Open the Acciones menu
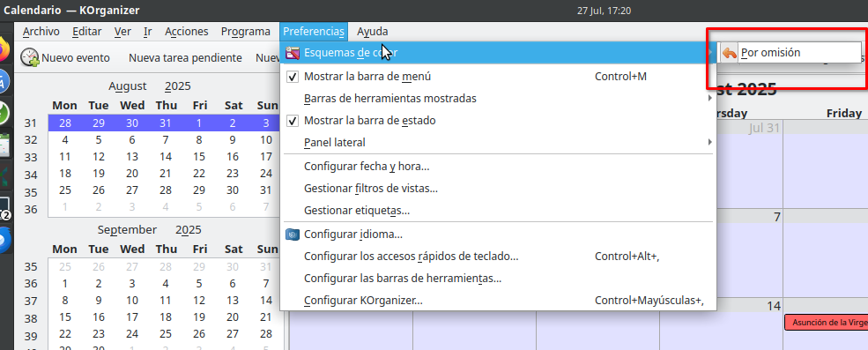Image resolution: width=868 pixels, height=350 pixels. click(187, 32)
